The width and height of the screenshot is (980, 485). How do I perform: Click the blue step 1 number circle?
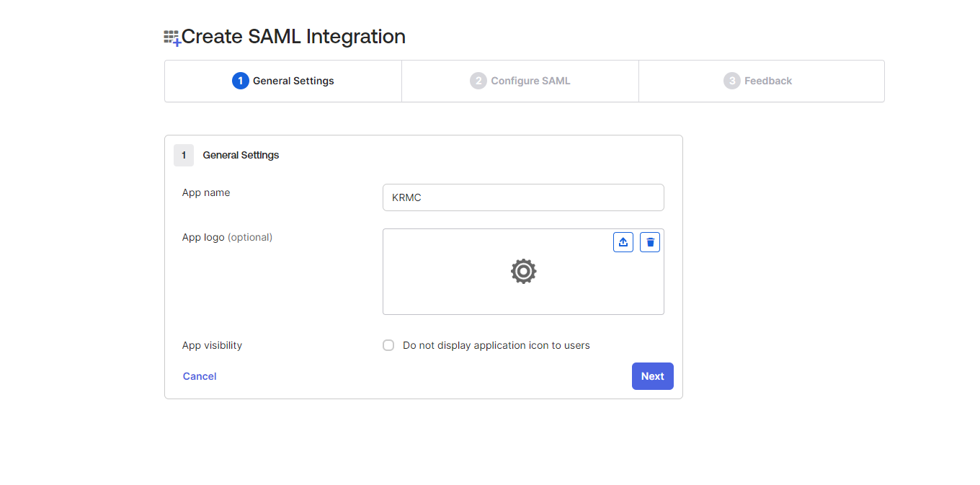click(240, 81)
